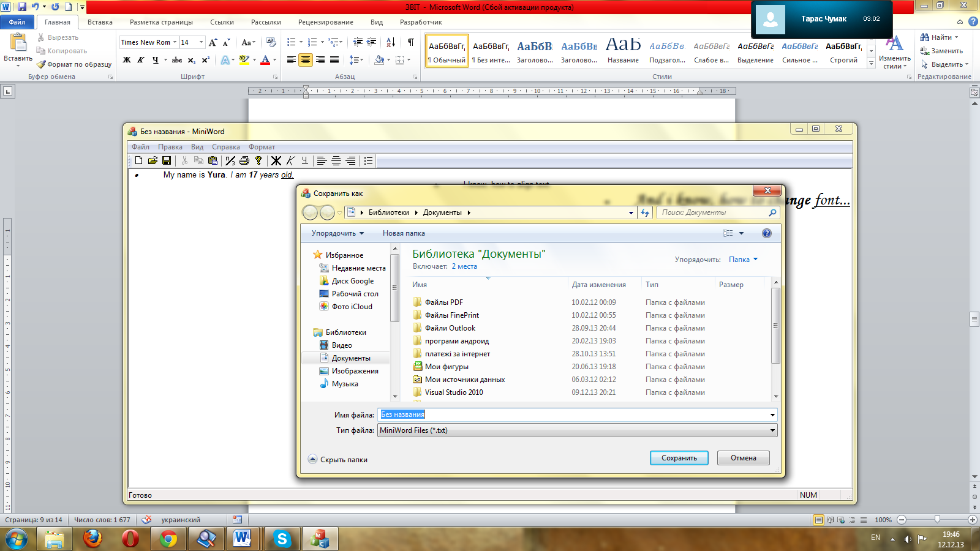
Task: Show paragraph marks ¶ in Word ribbon
Action: tap(410, 42)
